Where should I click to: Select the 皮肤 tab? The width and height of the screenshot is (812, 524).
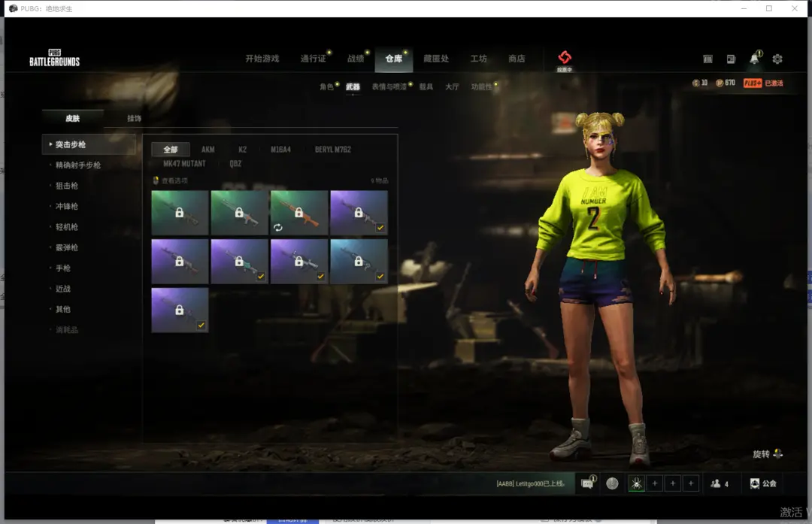pos(72,118)
